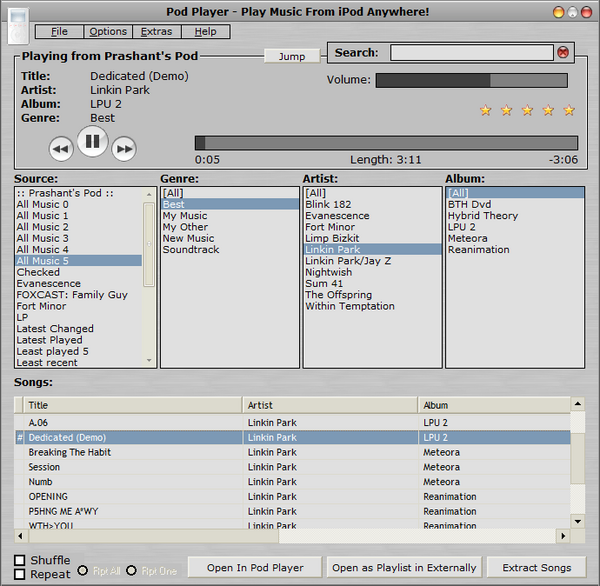The height and width of the screenshot is (586, 600).
Task: Set rating to four stars
Action: pyautogui.click(x=548, y=110)
